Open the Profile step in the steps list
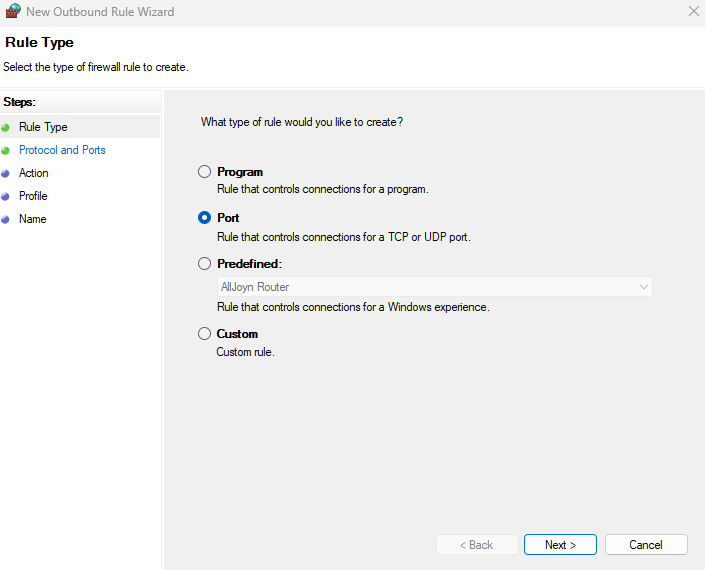The width and height of the screenshot is (705, 570). [x=33, y=196]
